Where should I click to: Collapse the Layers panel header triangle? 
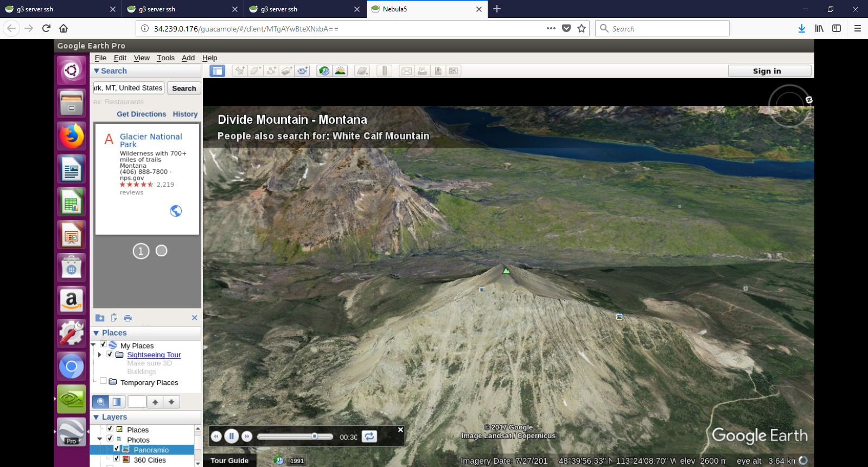tap(97, 418)
